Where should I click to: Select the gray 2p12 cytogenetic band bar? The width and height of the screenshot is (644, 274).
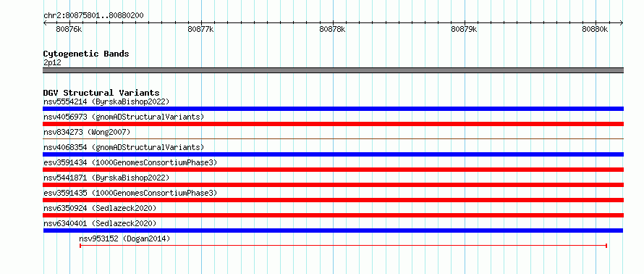333,70
